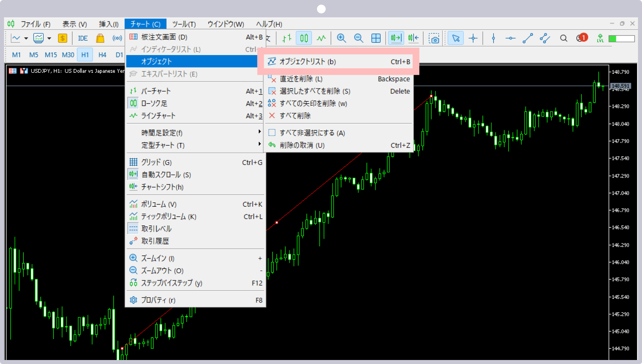The image size is (642, 364).
Task: Click the indicators chart toolbar icon
Action: pyautogui.click(x=38, y=38)
